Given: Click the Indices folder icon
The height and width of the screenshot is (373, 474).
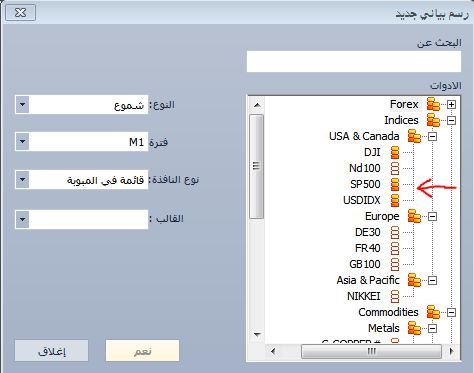Looking at the screenshot, I should click(433, 120).
